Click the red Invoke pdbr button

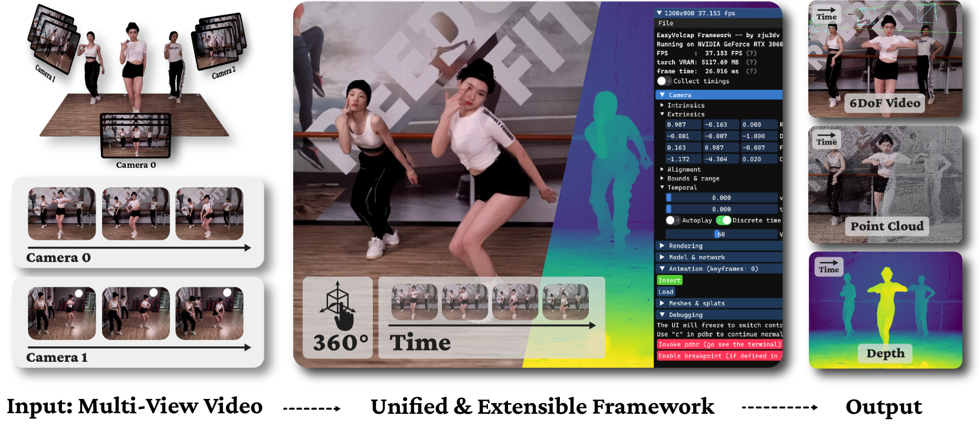tap(720, 344)
